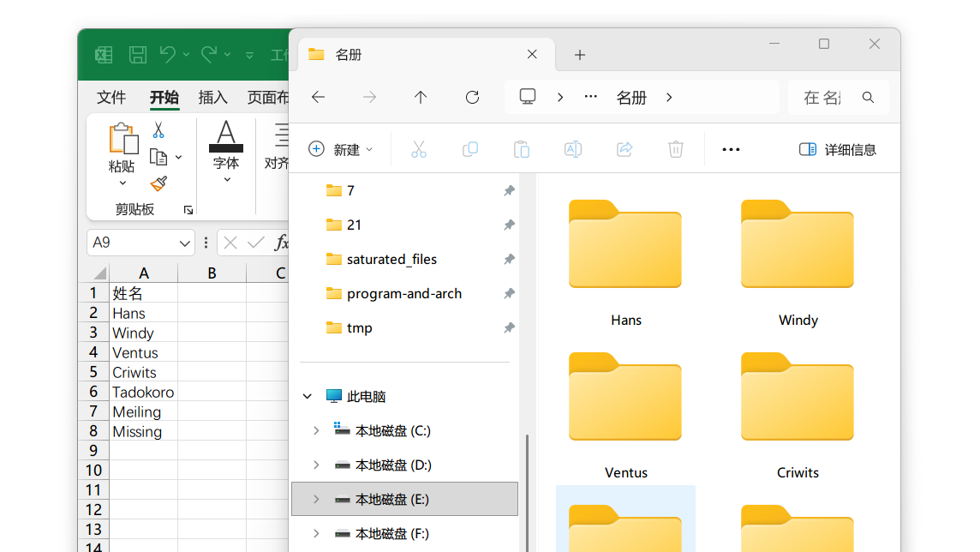Refresh the current Explorer folder

[x=472, y=97]
